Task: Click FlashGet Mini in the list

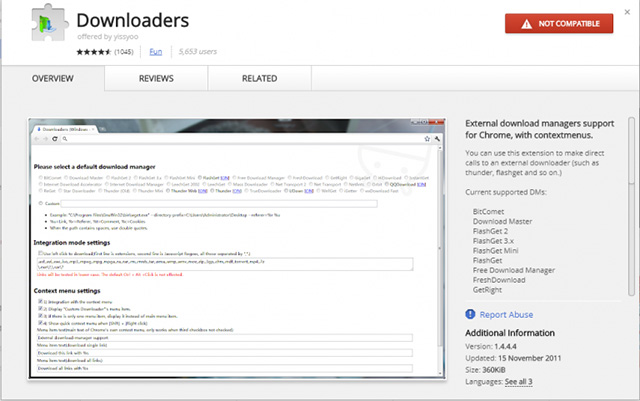Action: click(496, 251)
